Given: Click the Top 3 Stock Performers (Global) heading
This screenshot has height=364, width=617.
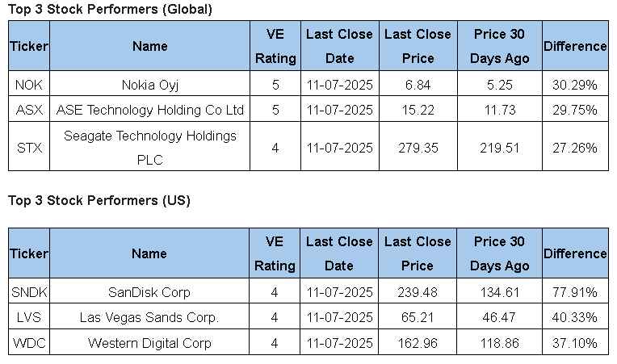Looking at the screenshot, I should pos(111,10).
